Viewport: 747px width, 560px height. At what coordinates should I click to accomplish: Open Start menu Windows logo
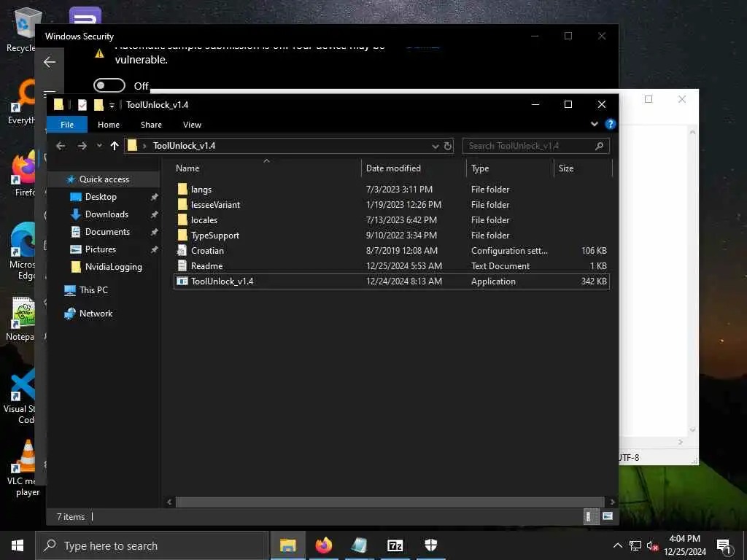(18, 545)
